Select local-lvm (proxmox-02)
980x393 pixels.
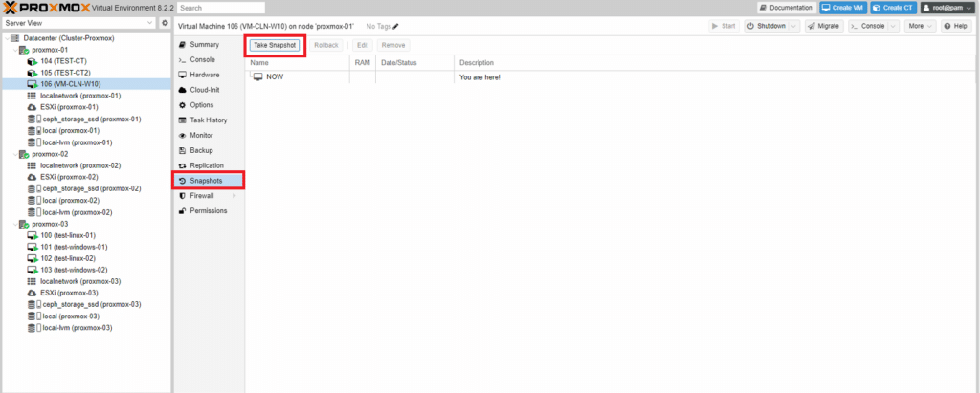pos(77,212)
